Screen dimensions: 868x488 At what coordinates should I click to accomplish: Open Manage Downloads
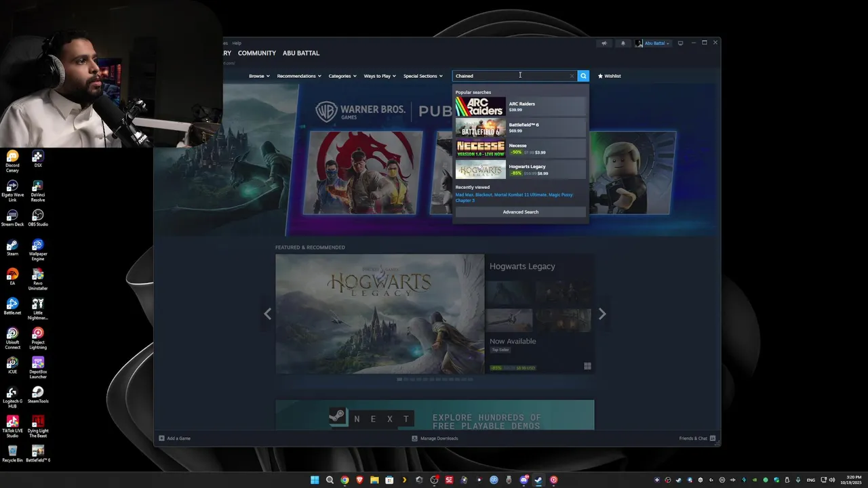pyautogui.click(x=435, y=439)
